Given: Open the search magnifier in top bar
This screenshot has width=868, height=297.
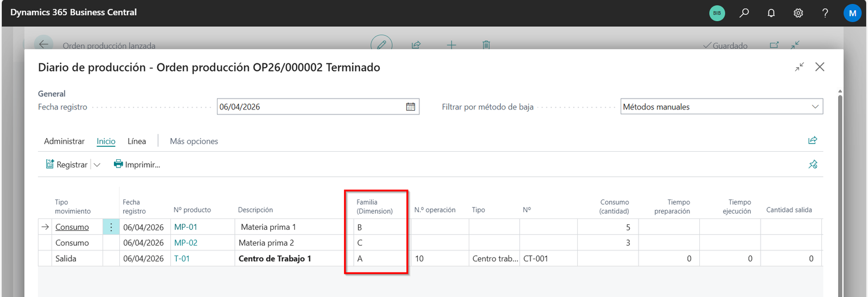Looking at the screenshot, I should [x=744, y=13].
